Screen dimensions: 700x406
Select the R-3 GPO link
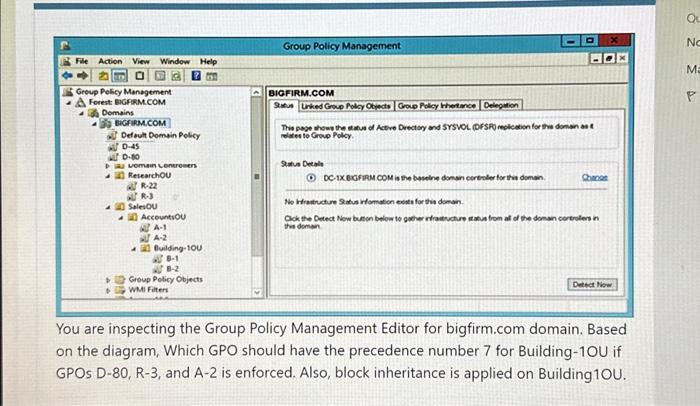pyautogui.click(x=147, y=196)
